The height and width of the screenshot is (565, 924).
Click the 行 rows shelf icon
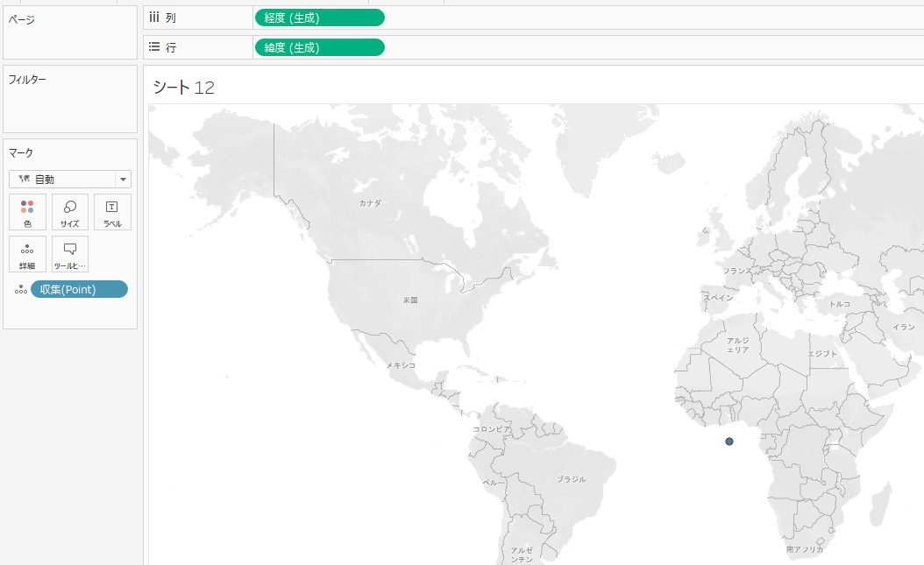pyautogui.click(x=154, y=47)
